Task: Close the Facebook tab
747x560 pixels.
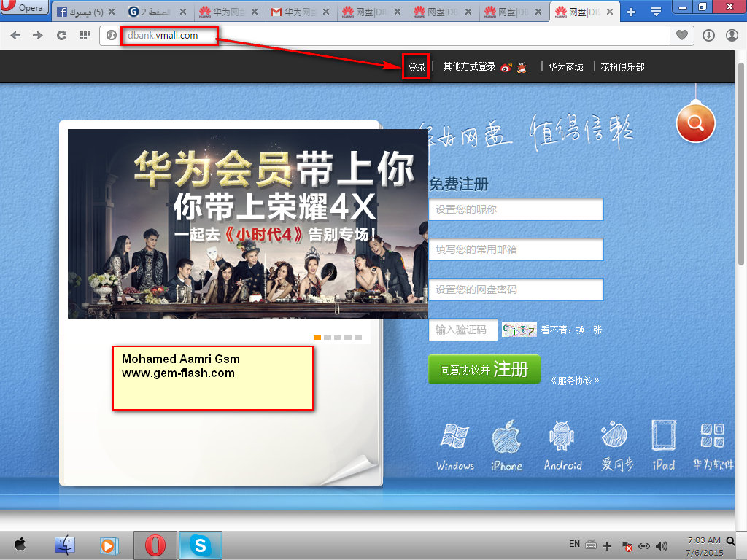Action: tap(112, 12)
